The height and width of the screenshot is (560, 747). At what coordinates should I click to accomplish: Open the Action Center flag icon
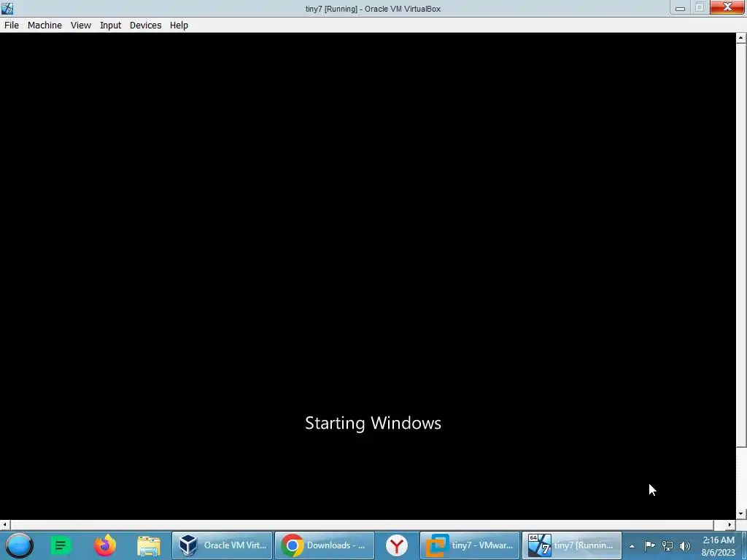pos(649,545)
